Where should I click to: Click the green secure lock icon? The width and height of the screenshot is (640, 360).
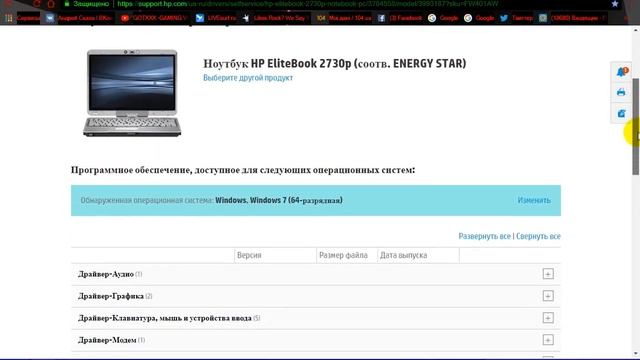point(67,4)
